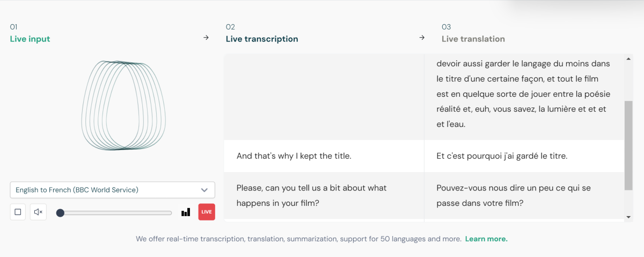Screen dimensions: 644x257
Task: Click the transcript panel scrollbar thumb
Action: coord(628,145)
